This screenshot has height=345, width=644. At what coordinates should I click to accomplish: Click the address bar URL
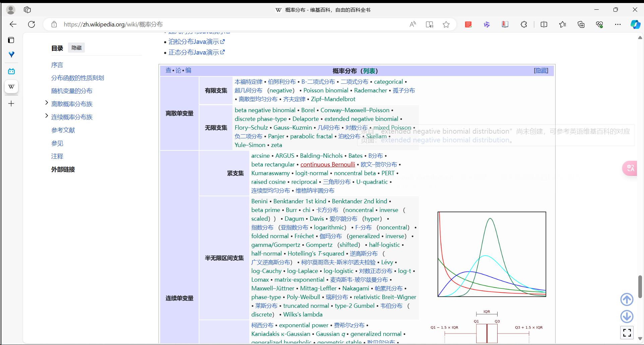pos(113,24)
